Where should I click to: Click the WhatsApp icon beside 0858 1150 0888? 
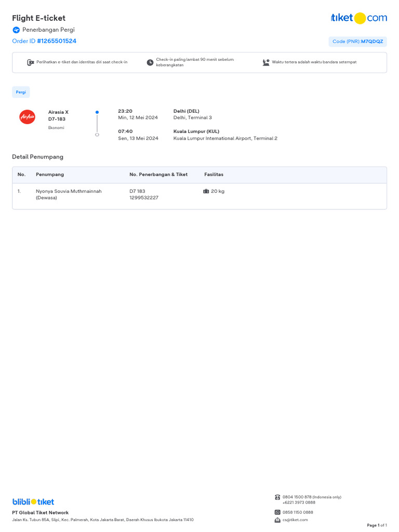[277, 512]
